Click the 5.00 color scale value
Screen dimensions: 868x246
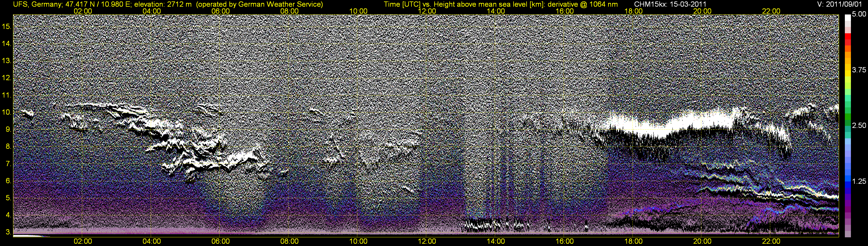[x=859, y=14]
